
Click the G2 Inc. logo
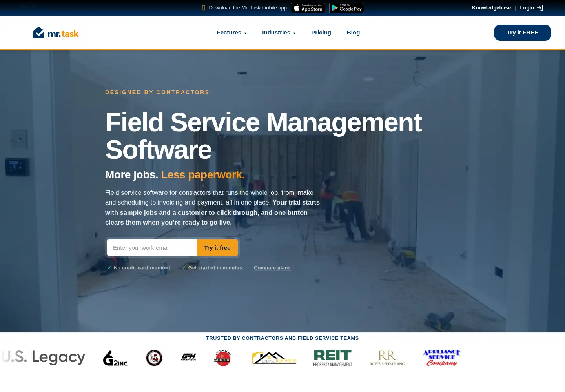[x=116, y=358]
